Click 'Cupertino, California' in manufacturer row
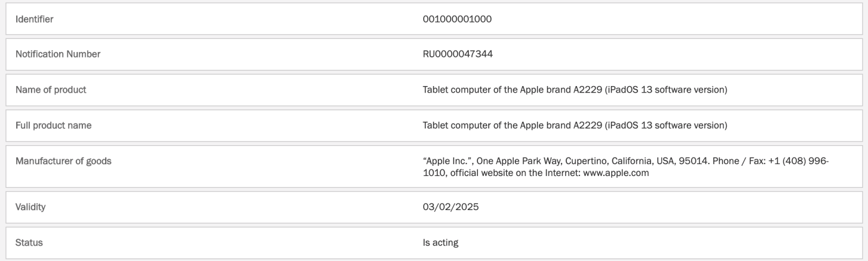Viewport: 868px width, 261px height. (610, 161)
